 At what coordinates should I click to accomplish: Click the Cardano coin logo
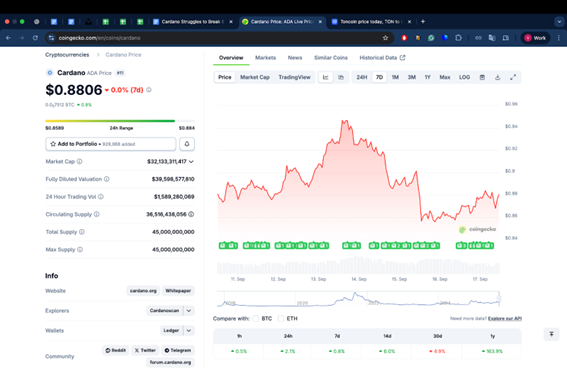50,73
